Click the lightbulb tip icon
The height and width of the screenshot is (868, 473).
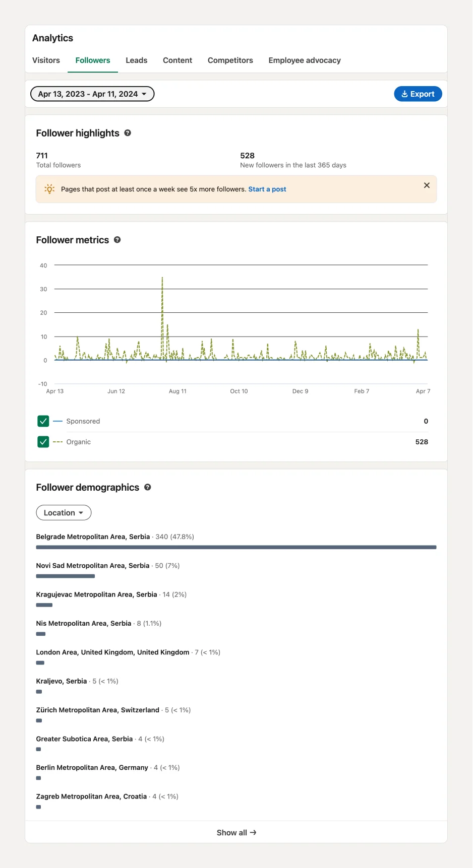point(49,189)
